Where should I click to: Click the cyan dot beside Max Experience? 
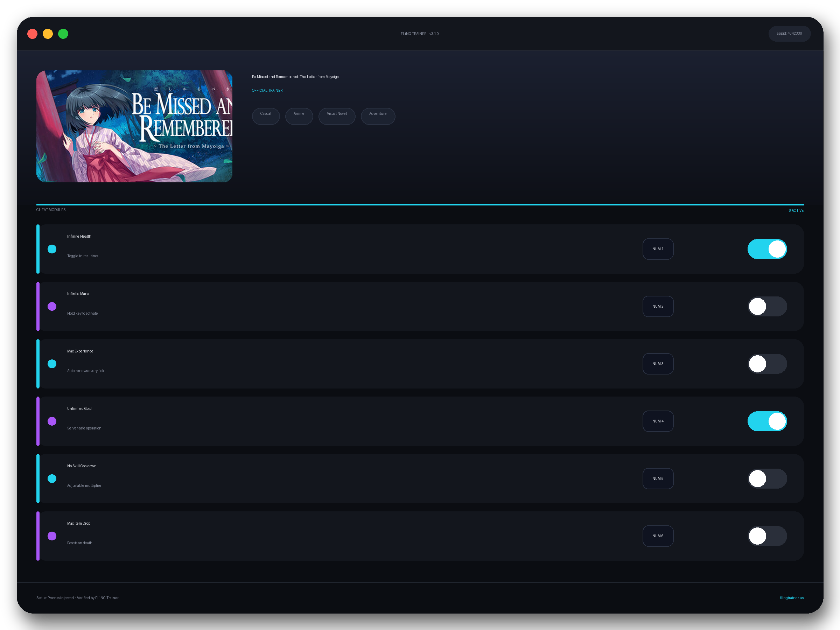(52, 364)
